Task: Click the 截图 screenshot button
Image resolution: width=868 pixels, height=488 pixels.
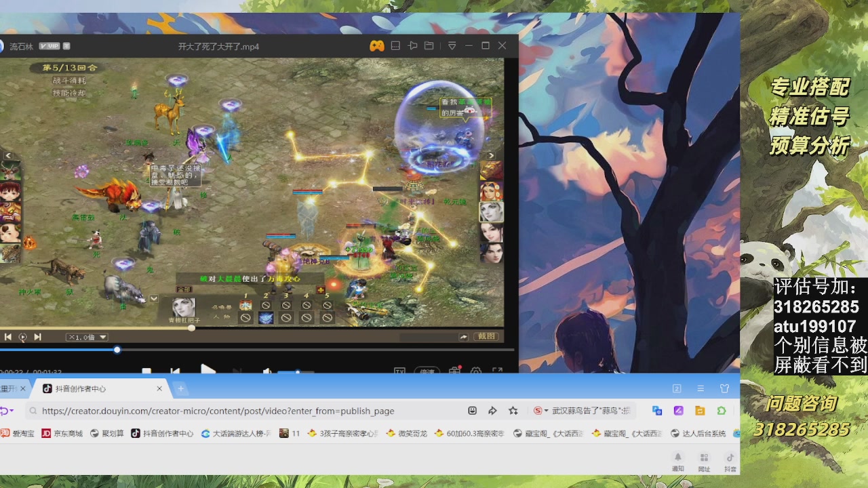Action: click(x=487, y=336)
